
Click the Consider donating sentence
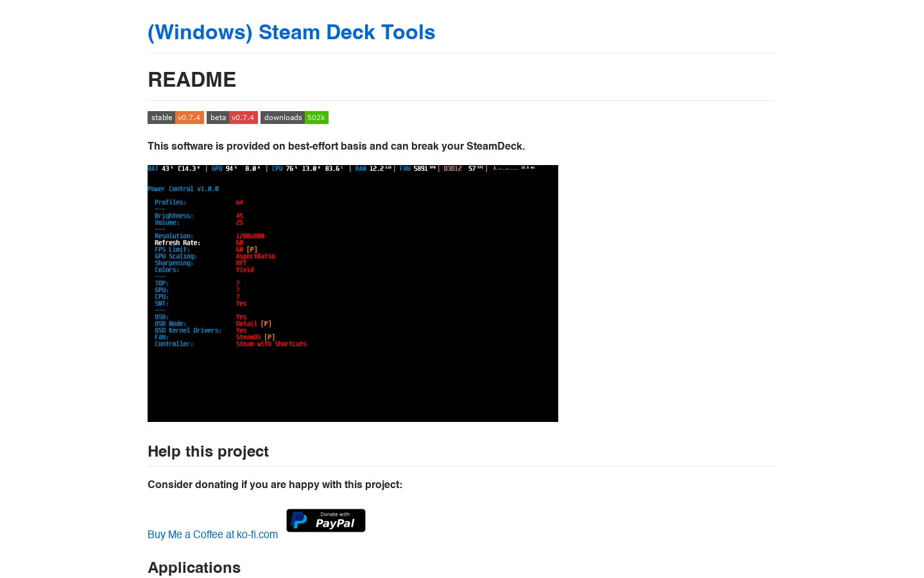(275, 485)
